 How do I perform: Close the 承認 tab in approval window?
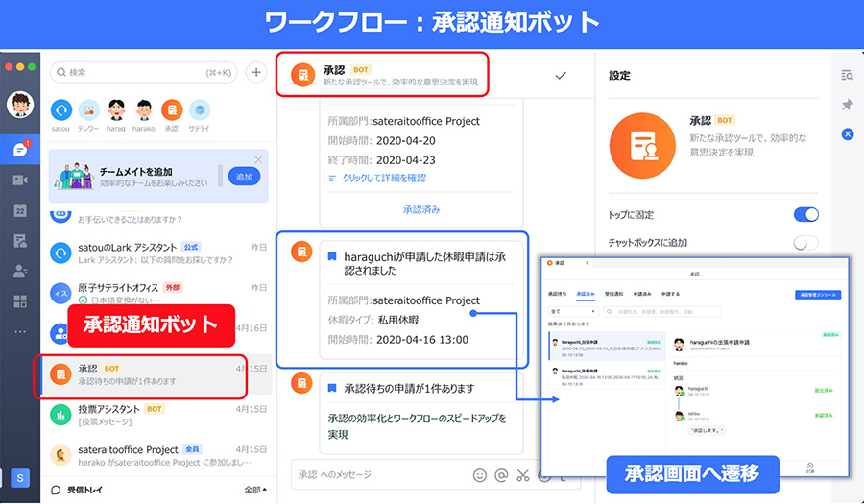coord(587,263)
